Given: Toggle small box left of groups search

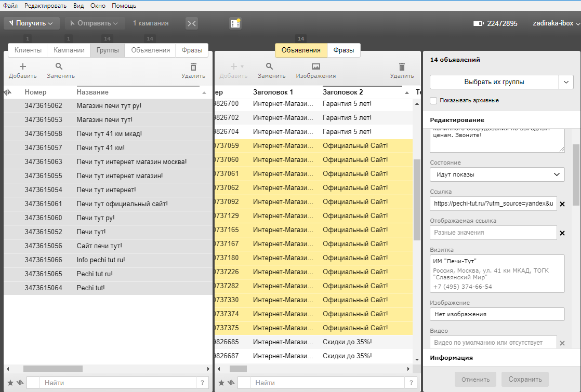Looking at the screenshot, I should [x=33, y=383].
